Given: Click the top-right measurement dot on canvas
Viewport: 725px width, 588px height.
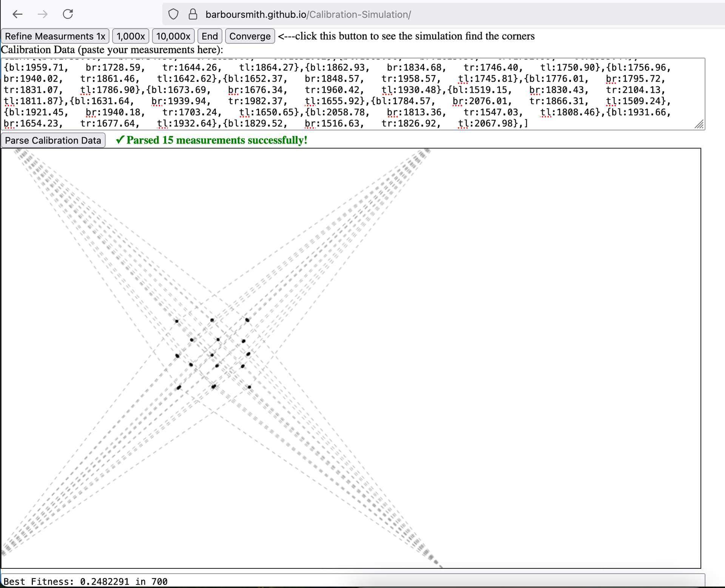Looking at the screenshot, I should pos(247,320).
